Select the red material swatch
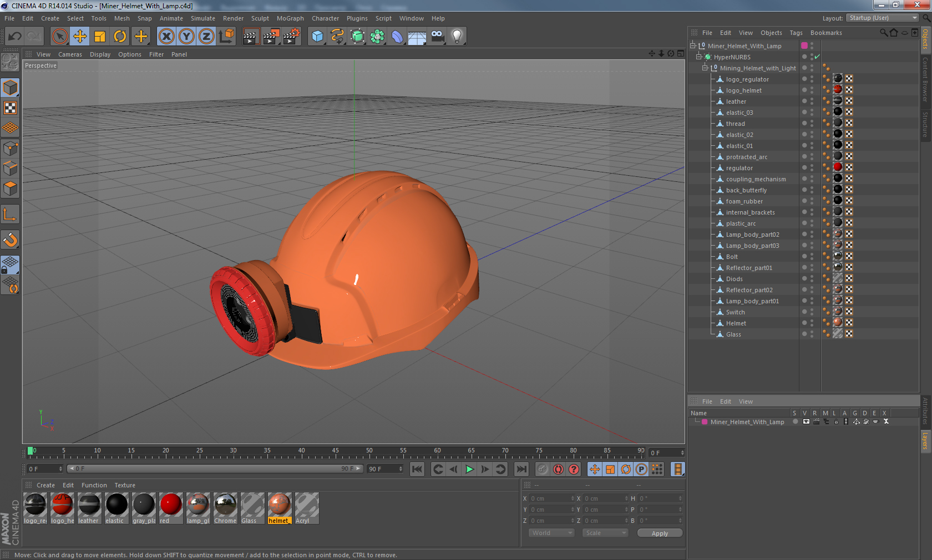932x560 pixels. (x=170, y=508)
